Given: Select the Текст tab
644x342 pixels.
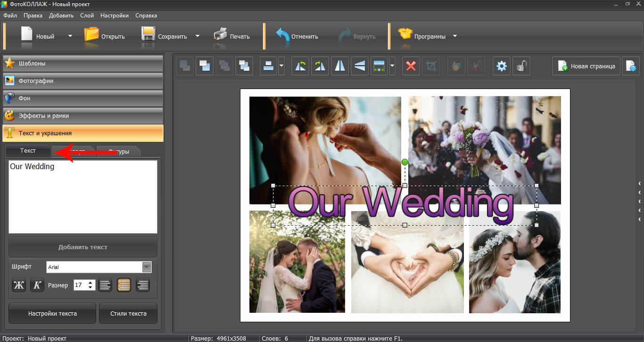Looking at the screenshot, I should (28, 151).
